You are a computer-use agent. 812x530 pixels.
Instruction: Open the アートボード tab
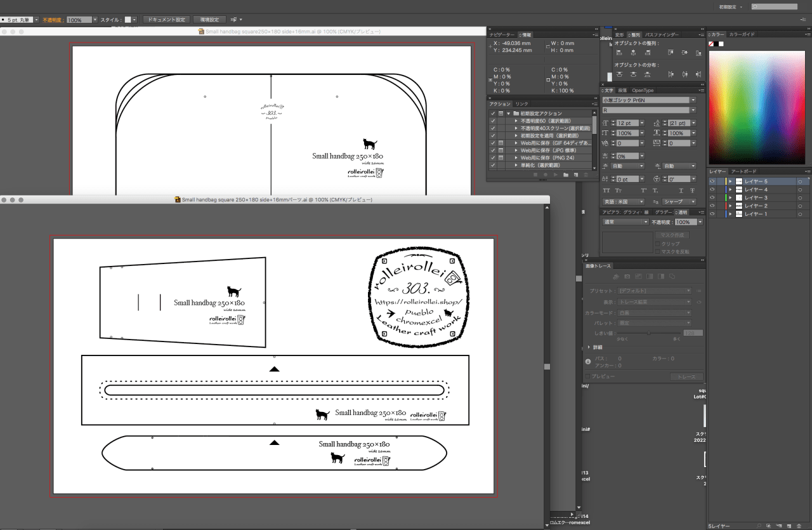743,171
